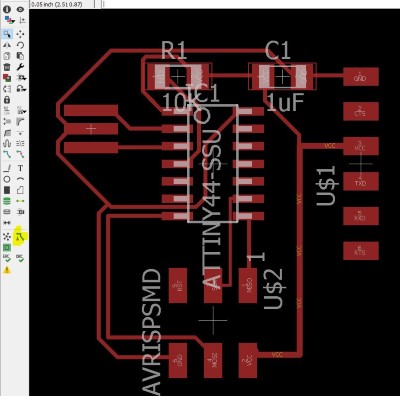Select the Route tool
Image resolution: width=400 pixels, height=396 pixels.
(x=7, y=154)
